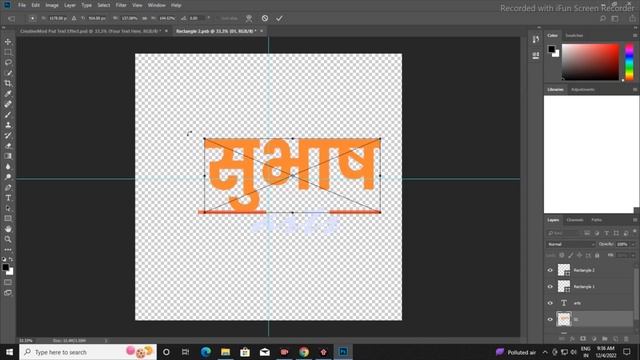Select the Rectangle shape tool
Viewport: 640px width, 360px height.
coord(8,219)
